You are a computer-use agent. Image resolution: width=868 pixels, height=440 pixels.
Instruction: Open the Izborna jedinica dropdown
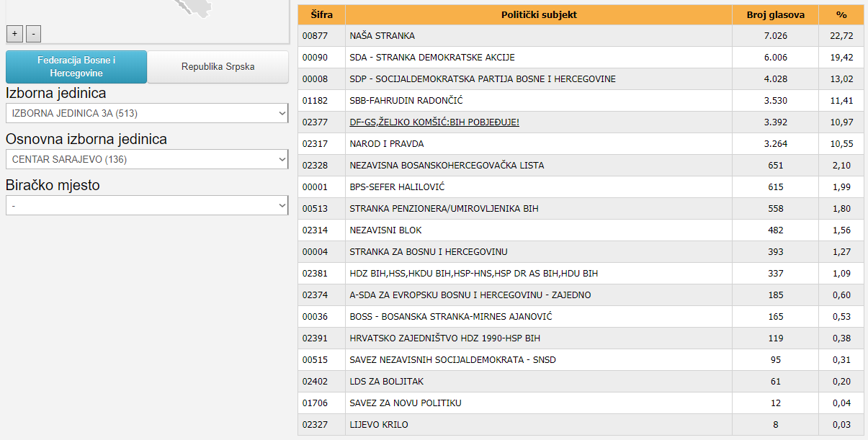click(147, 113)
